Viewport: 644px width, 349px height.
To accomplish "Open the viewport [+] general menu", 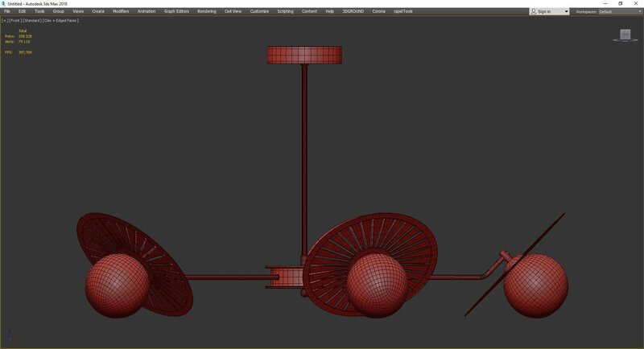I will (x=4, y=20).
